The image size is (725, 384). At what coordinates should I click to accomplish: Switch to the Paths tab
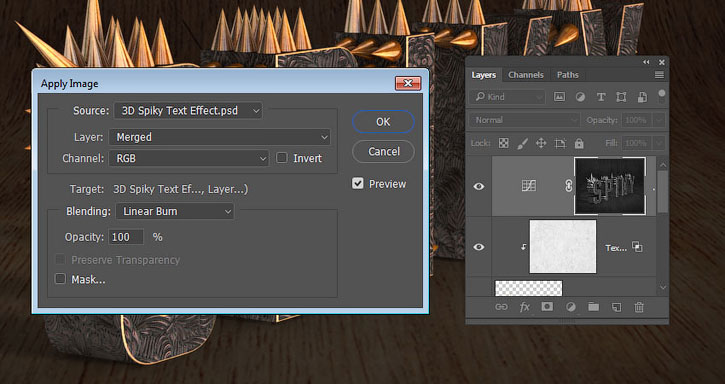(x=567, y=75)
